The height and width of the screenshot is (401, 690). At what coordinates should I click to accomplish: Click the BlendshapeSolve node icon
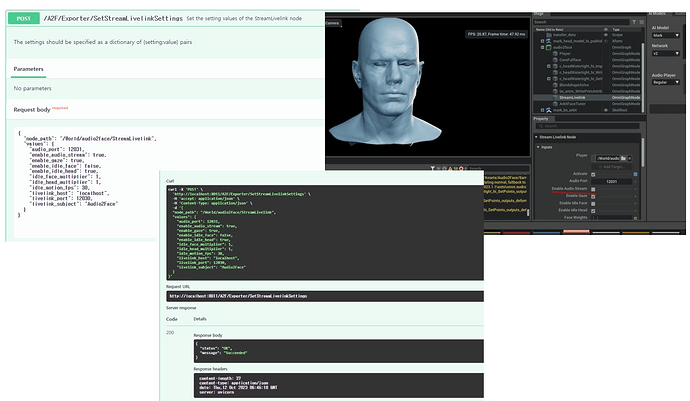(x=555, y=85)
